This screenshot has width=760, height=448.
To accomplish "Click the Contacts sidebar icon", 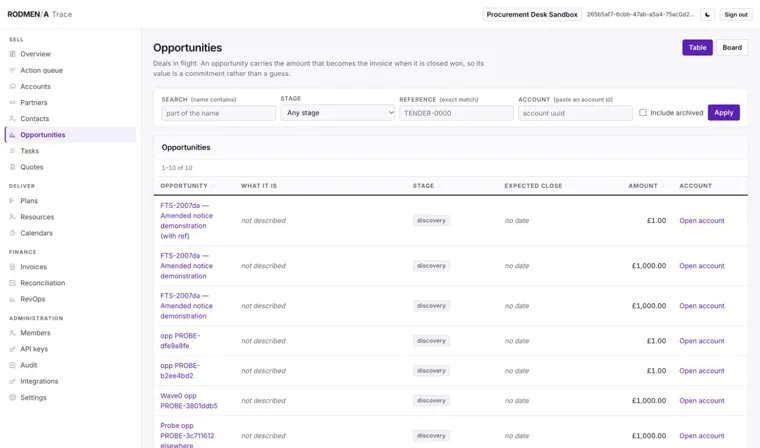I will [x=13, y=118].
